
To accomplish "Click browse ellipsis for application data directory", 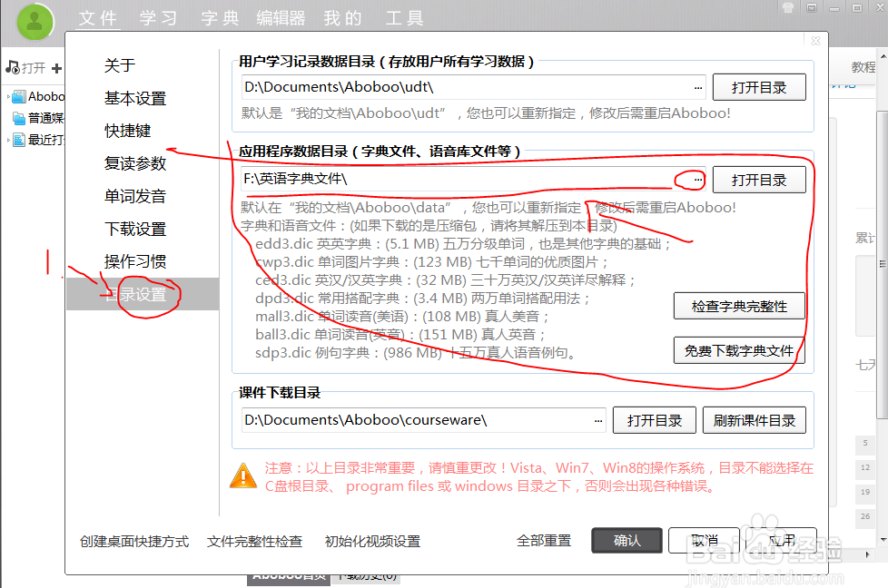I will [x=698, y=180].
